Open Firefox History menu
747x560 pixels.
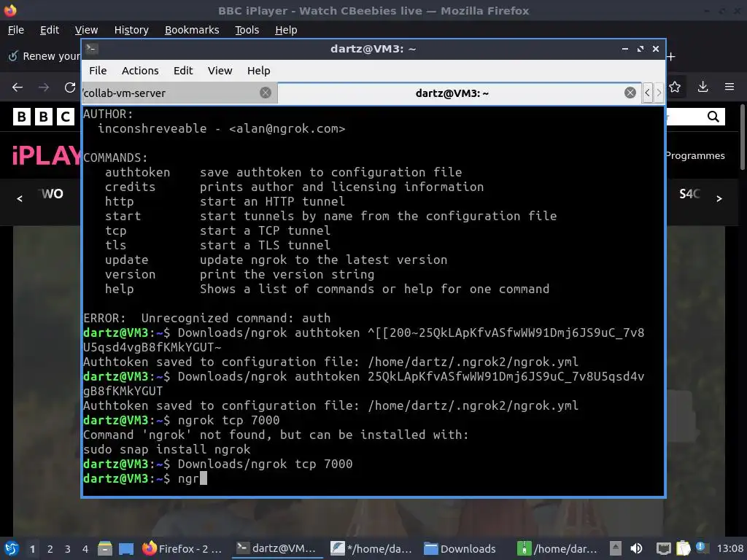[x=131, y=30]
